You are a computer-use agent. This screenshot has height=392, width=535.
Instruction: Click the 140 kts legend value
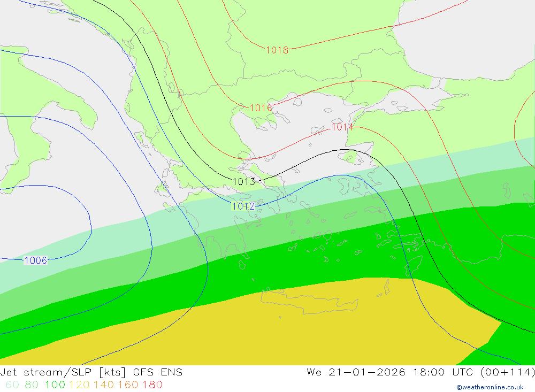coord(104,385)
